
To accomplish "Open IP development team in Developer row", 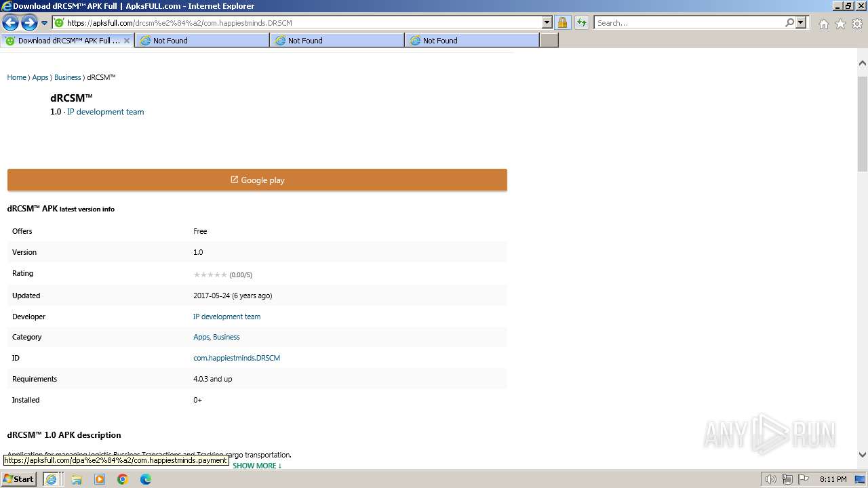I will tap(226, 317).
